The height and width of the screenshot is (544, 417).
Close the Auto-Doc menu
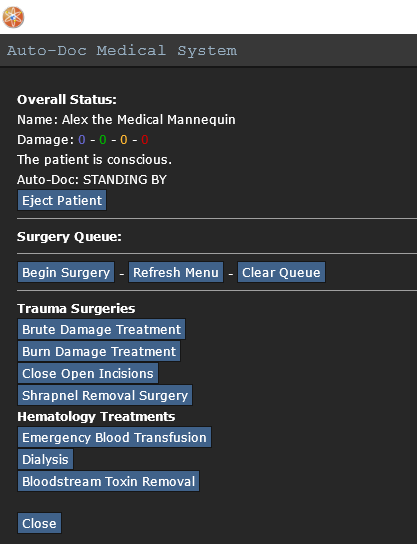39,523
